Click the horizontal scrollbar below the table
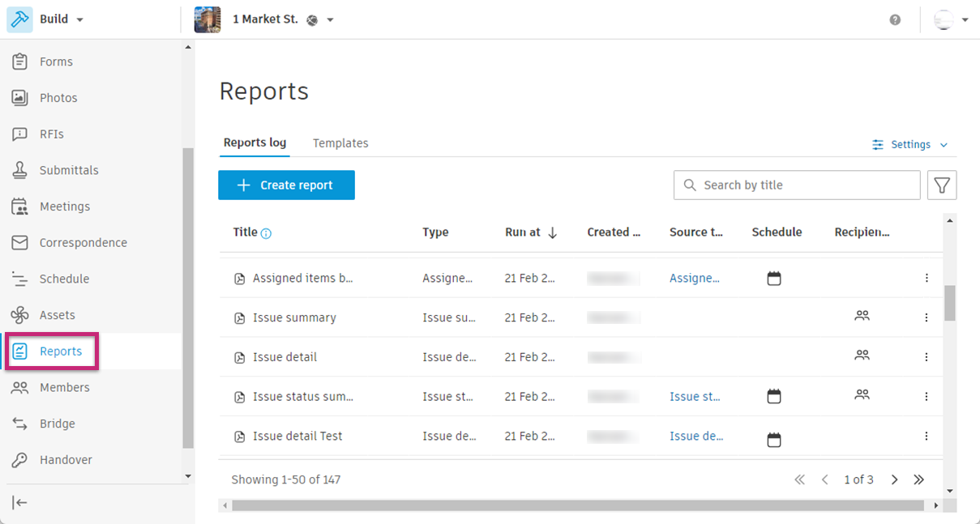 coord(577,505)
